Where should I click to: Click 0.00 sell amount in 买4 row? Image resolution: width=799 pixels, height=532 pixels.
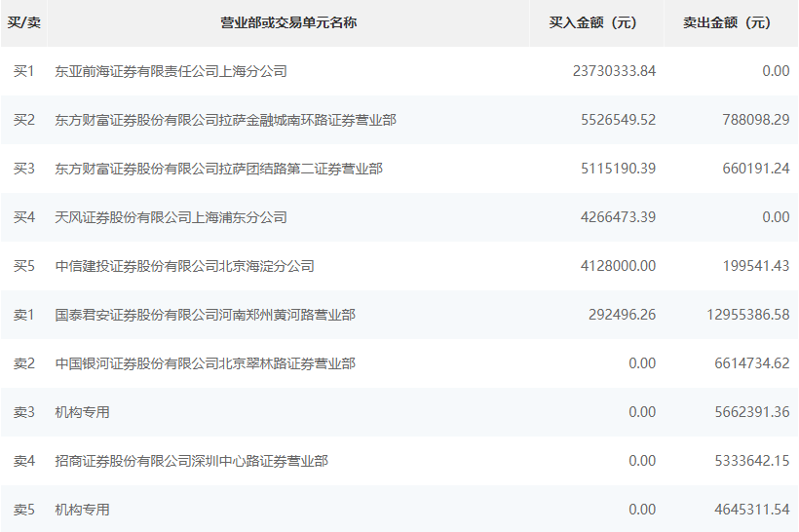click(776, 217)
